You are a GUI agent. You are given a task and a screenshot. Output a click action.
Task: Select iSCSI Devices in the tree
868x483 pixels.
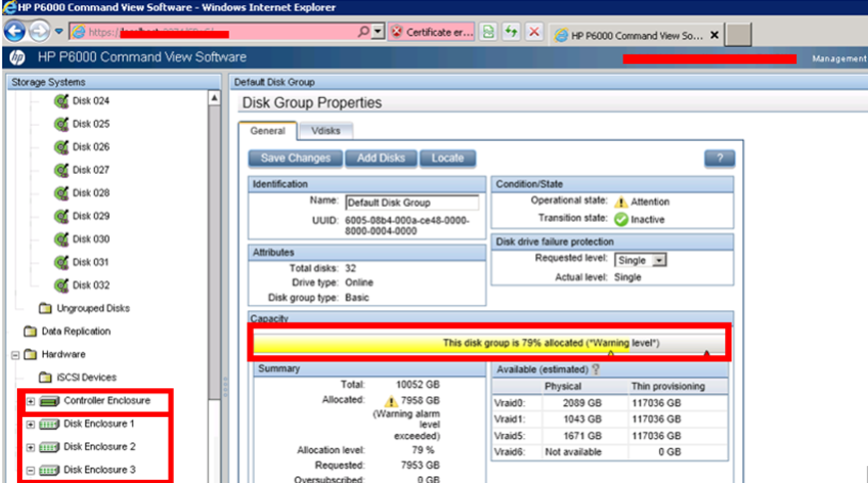86,377
